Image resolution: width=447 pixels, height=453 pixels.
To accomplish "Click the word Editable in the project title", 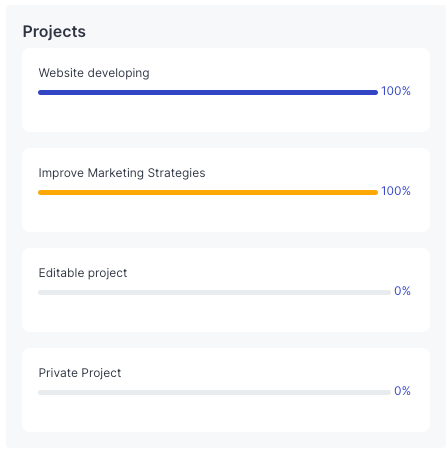I will pos(61,273).
